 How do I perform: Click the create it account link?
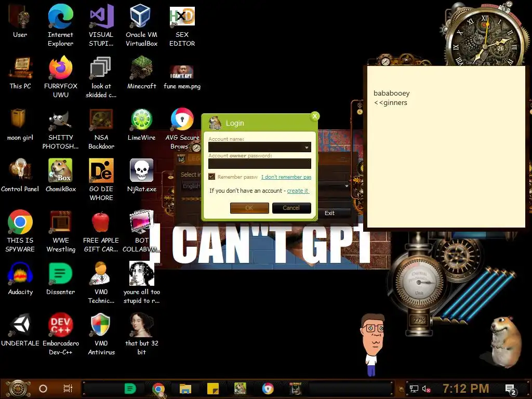click(x=298, y=191)
